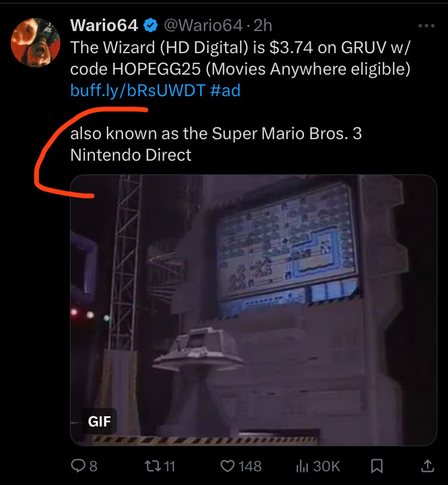The width and height of the screenshot is (448, 485).
Task: Open the buff.ly/bRsUWDT link
Action: [x=137, y=90]
